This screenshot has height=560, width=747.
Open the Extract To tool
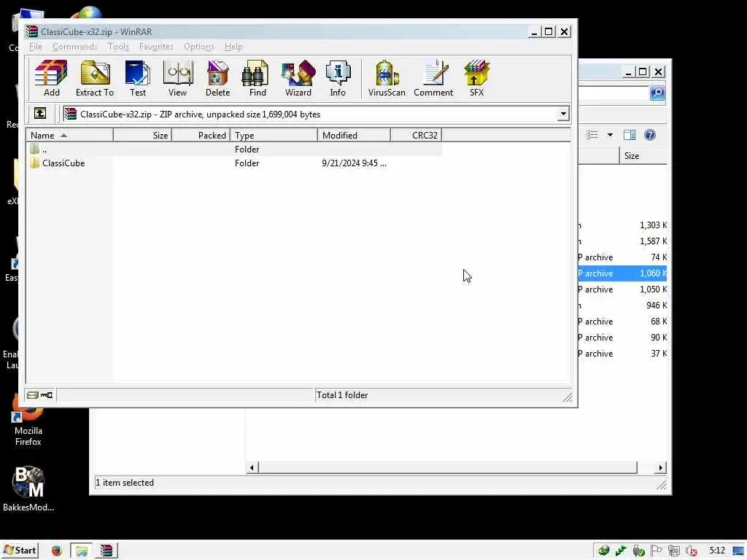point(95,79)
